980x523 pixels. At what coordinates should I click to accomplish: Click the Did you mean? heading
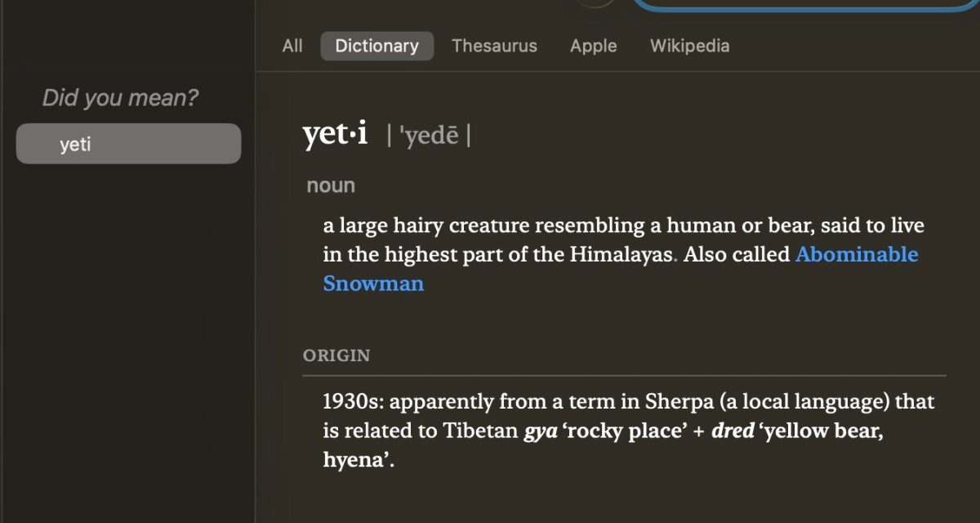point(118,97)
